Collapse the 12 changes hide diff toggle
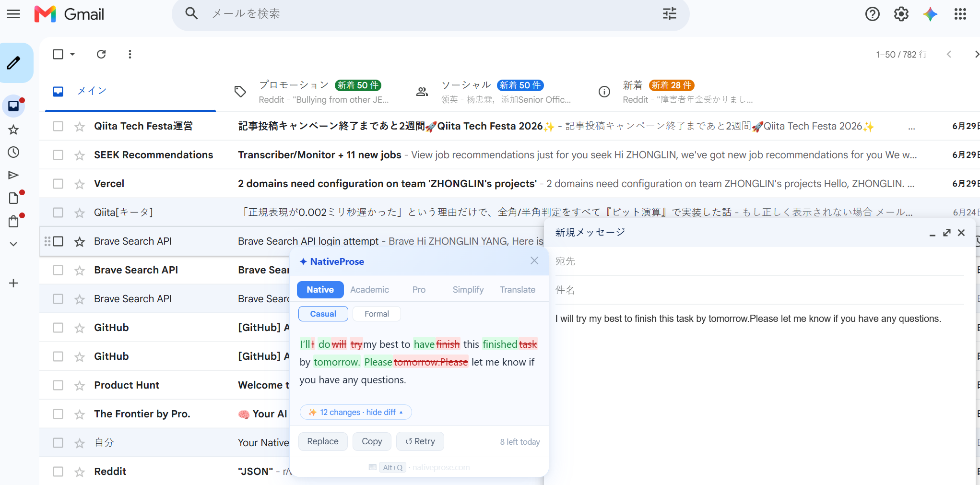980x485 pixels. pos(355,412)
